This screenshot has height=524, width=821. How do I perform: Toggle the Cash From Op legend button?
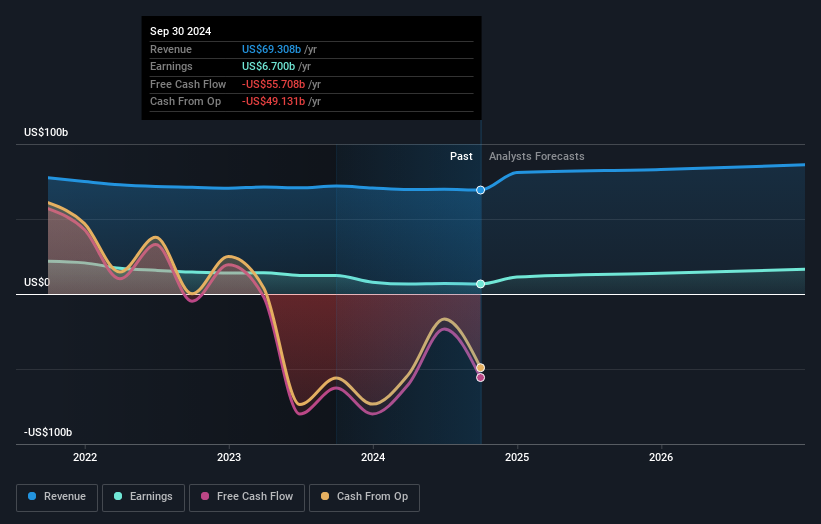tap(364, 497)
